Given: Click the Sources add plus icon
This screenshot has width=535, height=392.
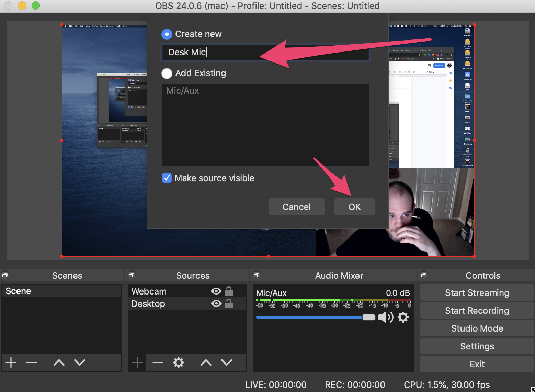Looking at the screenshot, I should 137,362.
